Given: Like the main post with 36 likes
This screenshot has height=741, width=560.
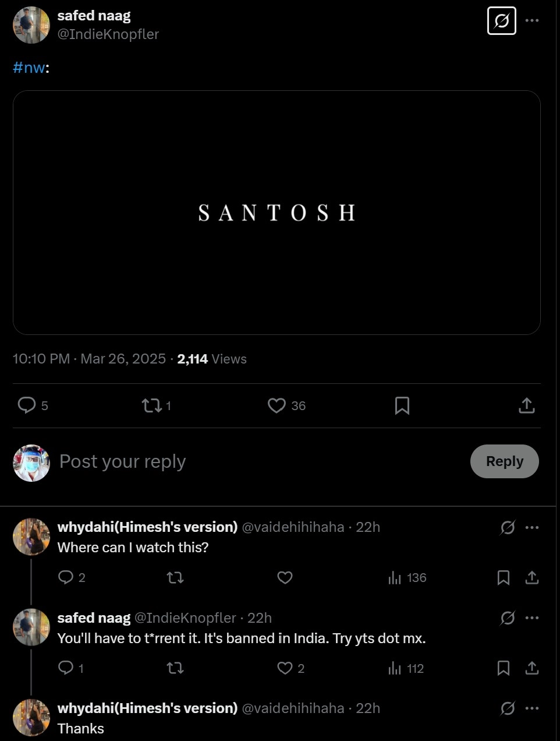Looking at the screenshot, I should pyautogui.click(x=277, y=405).
